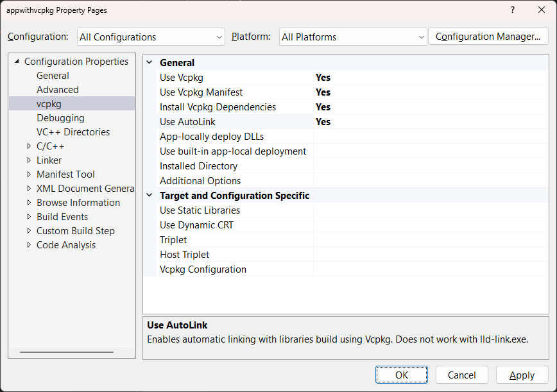Expand the C/C++ tree node
The height and width of the screenshot is (392, 557).
[x=29, y=146]
